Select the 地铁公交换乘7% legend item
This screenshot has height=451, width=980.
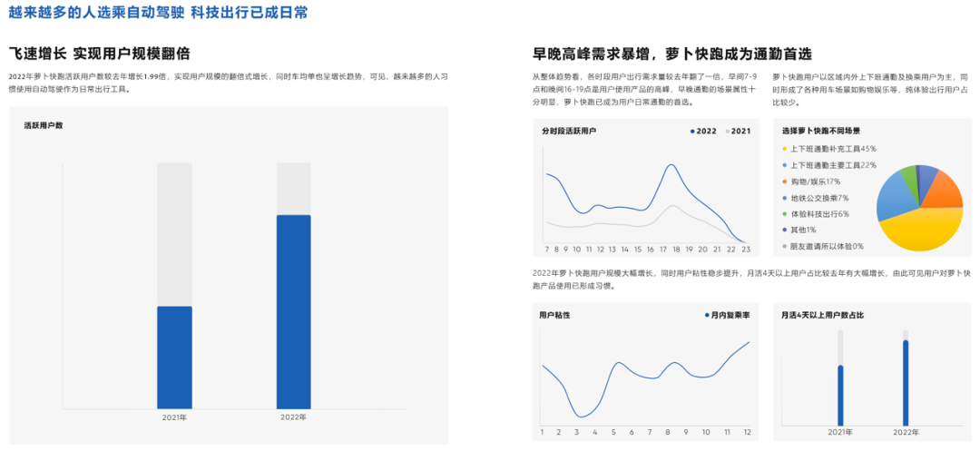pyautogui.click(x=819, y=198)
